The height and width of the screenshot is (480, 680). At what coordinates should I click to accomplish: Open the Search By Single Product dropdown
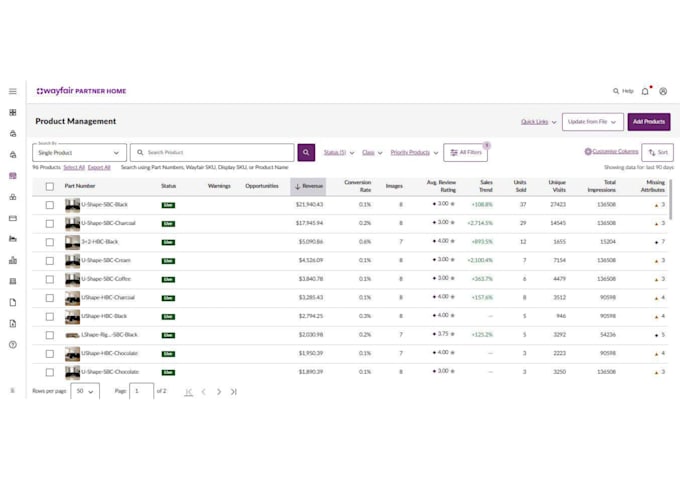79,153
